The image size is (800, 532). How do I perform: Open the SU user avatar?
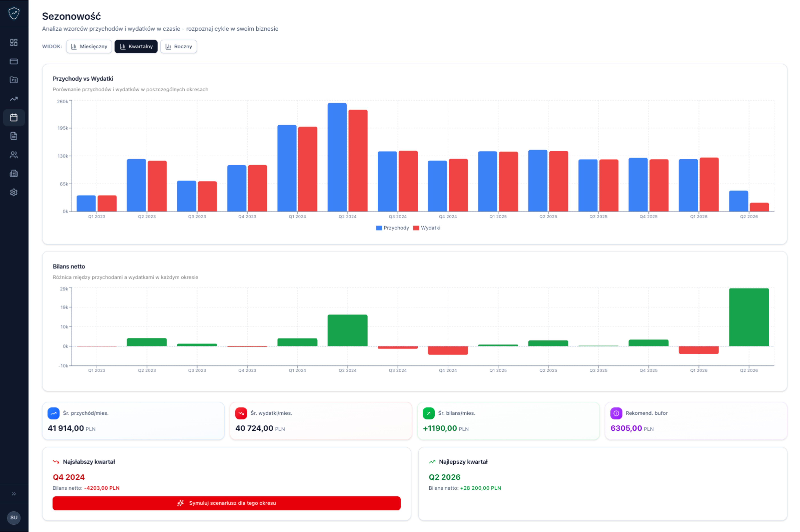pos(14,517)
